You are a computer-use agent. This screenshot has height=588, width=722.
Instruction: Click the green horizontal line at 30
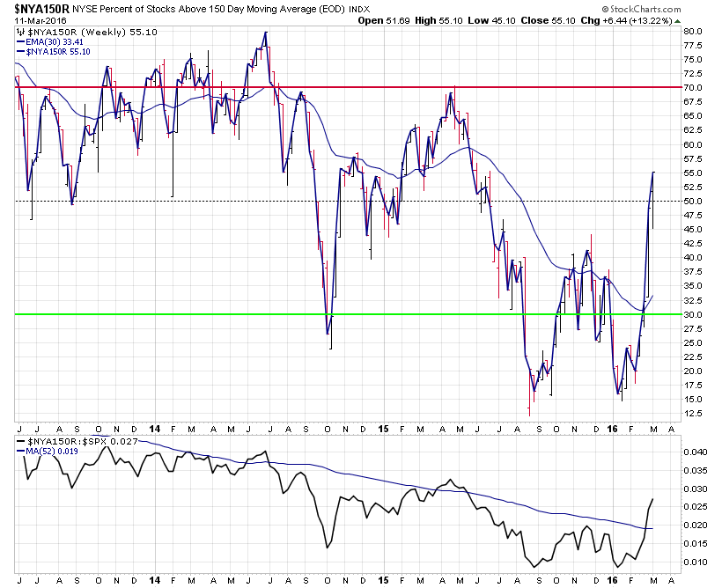(348, 314)
